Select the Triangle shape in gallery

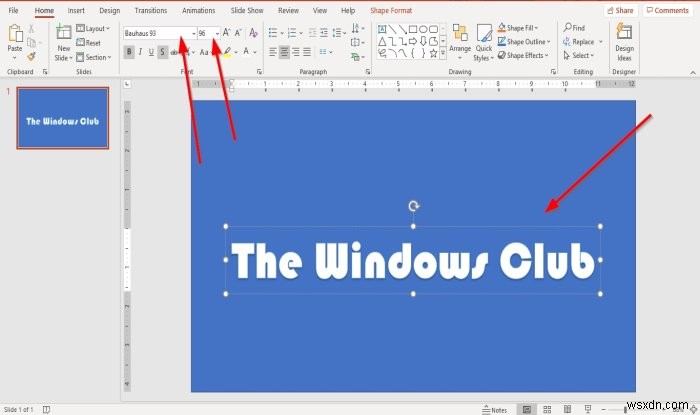pos(382,42)
